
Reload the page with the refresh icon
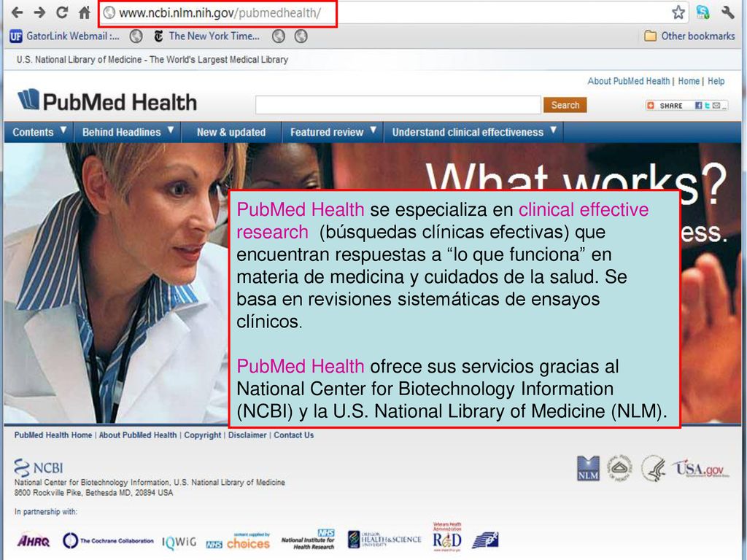62,12
